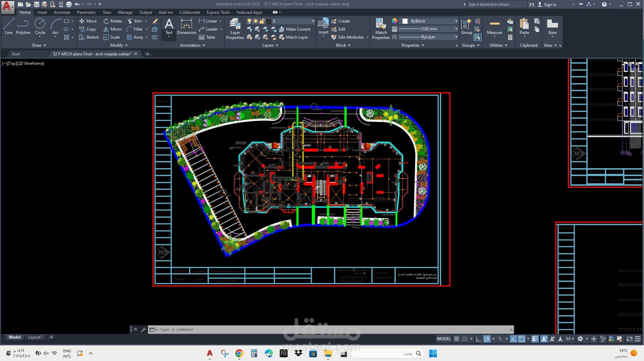Open the Measure utility
This screenshot has width=644, height=361.
click(x=494, y=27)
